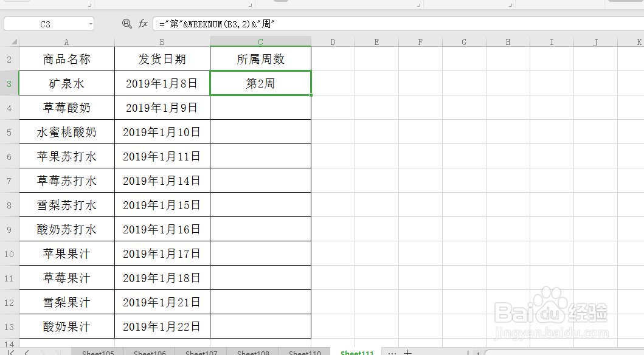
Task: Select the cell containing 苹果苏打水
Action: pyautogui.click(x=67, y=156)
